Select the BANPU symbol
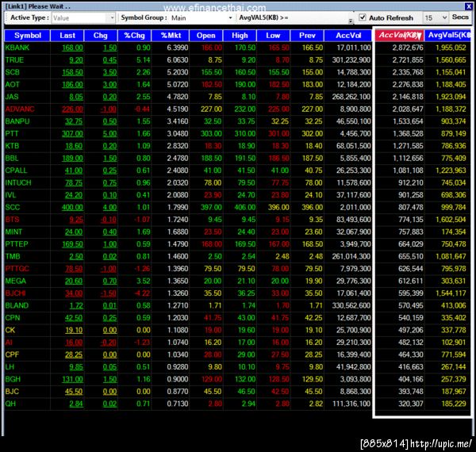The image size is (476, 452). pos(17,121)
